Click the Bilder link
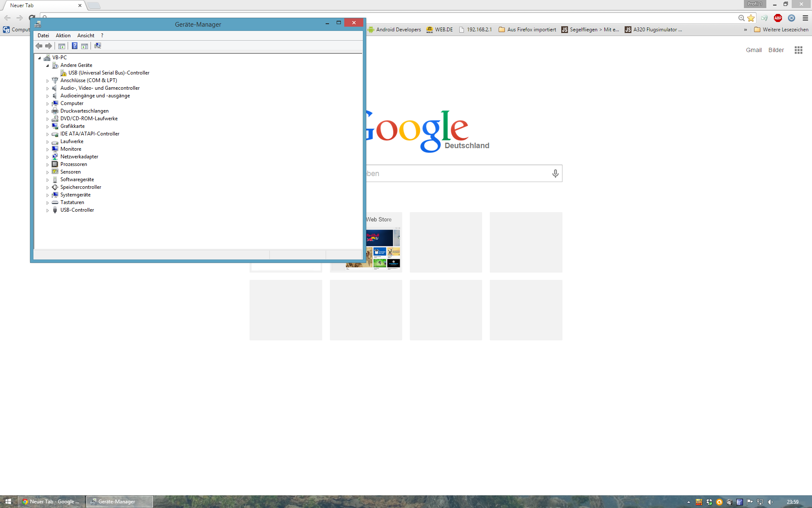812x508 pixels. (776, 50)
